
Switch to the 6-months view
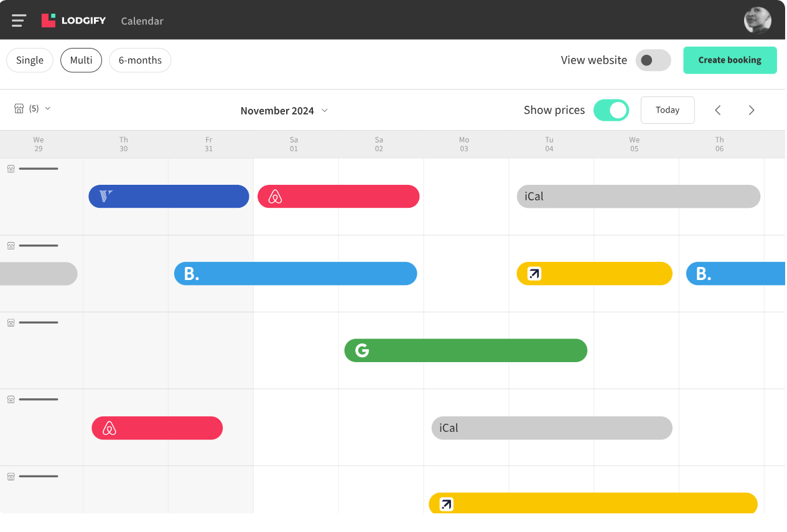(x=139, y=60)
